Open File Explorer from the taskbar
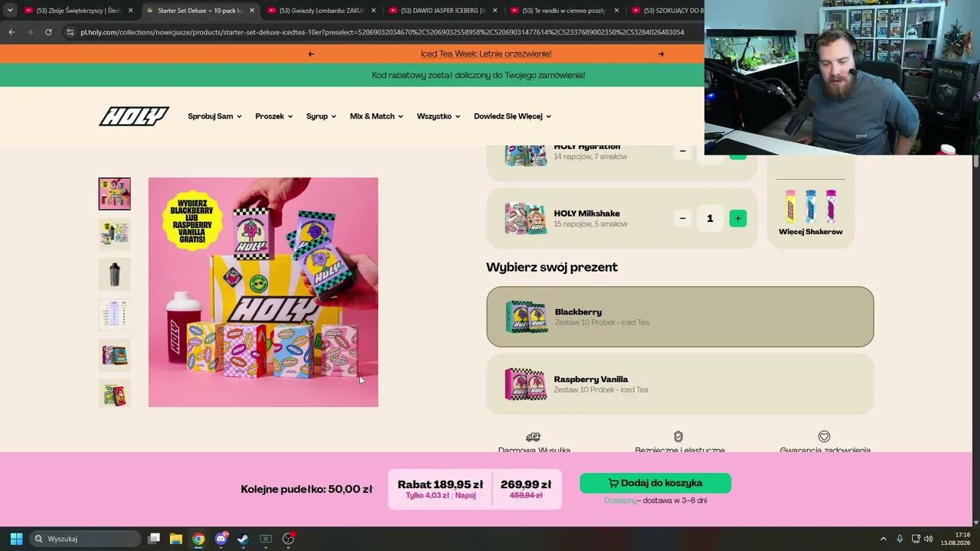Image resolution: width=980 pixels, height=551 pixels. 176,539
